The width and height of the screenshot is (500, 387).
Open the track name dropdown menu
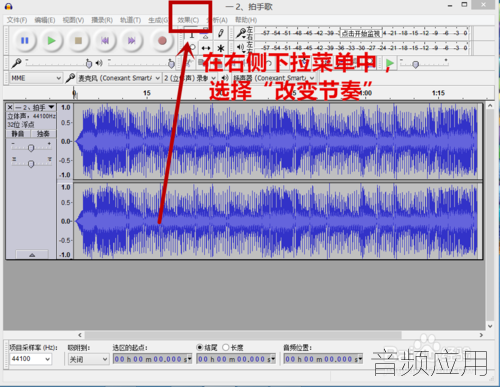pos(51,107)
